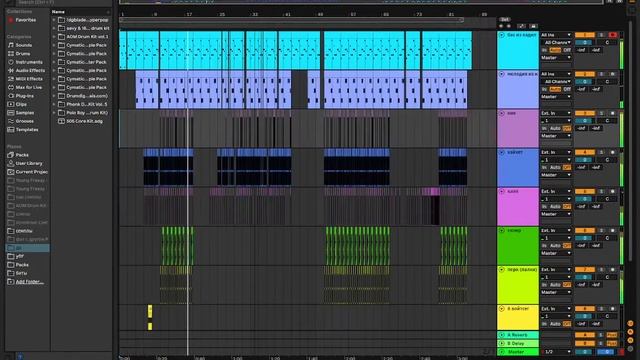
Task: Open Master track 1/2 output dropdown
Action: tap(556, 351)
